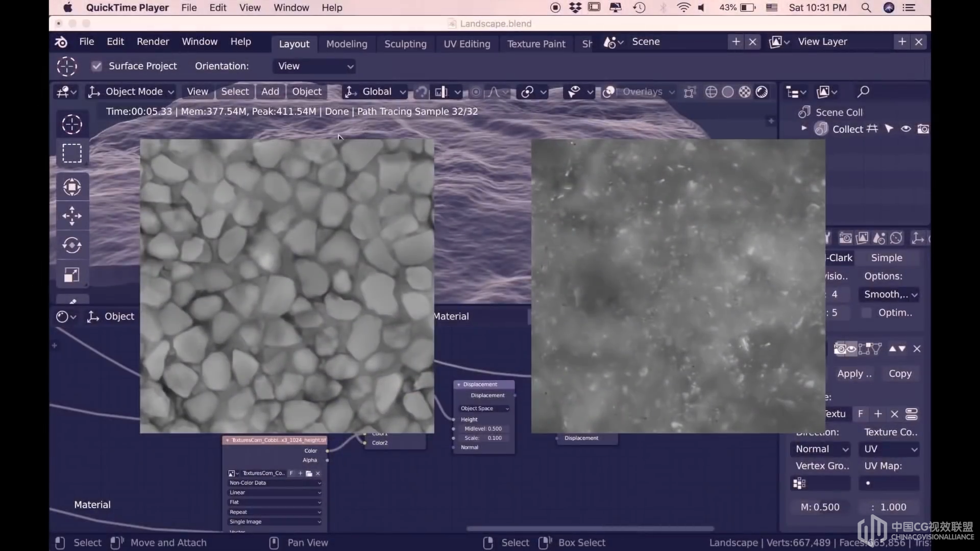
Task: Select the Rotate tool in left toolbar
Action: click(72, 245)
